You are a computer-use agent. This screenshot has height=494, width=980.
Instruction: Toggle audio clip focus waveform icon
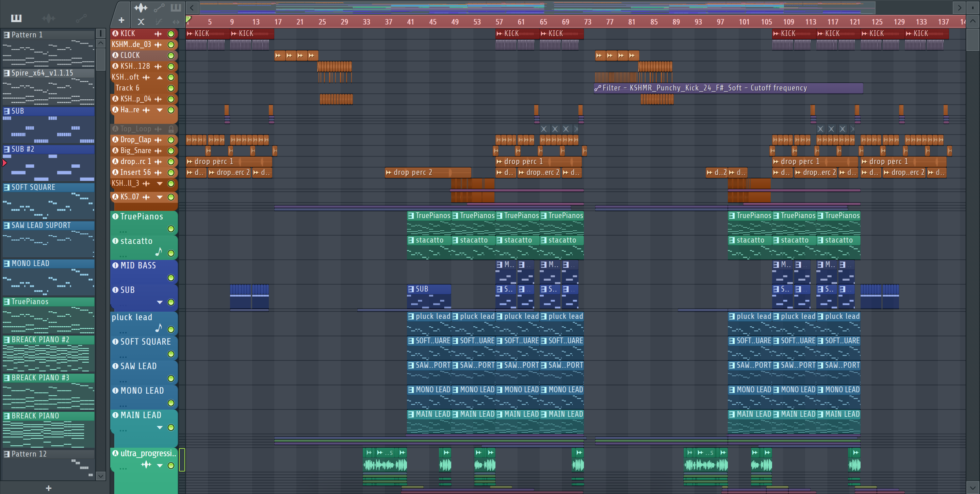tap(141, 7)
